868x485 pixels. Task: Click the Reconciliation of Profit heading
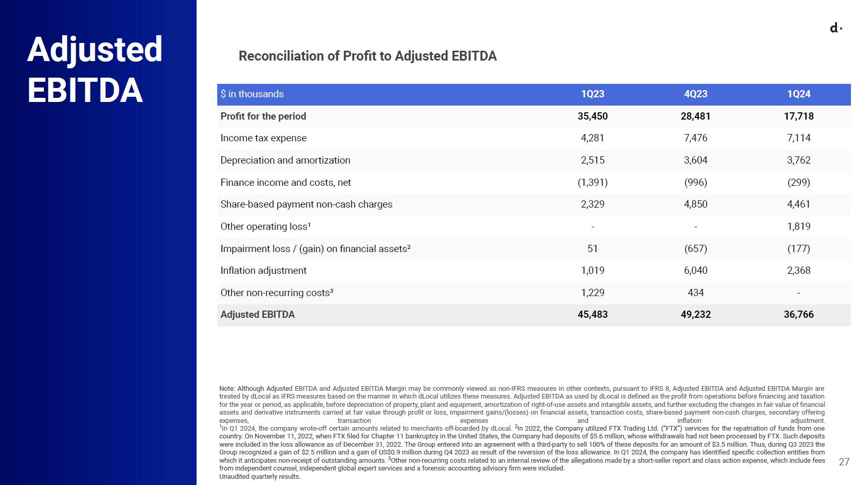click(x=367, y=56)
